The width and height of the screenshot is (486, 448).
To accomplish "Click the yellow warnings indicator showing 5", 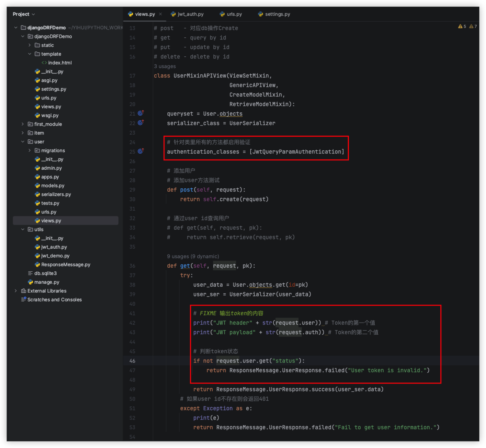I will [462, 26].
